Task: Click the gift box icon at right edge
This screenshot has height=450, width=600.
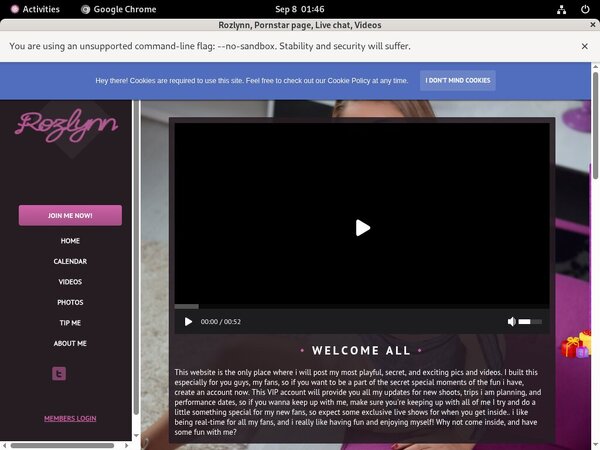Action: 575,346
